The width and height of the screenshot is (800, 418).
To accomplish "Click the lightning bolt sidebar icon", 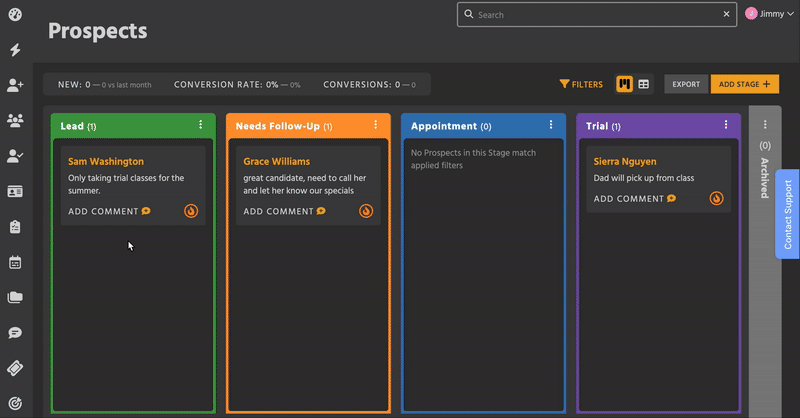I will coord(15,50).
